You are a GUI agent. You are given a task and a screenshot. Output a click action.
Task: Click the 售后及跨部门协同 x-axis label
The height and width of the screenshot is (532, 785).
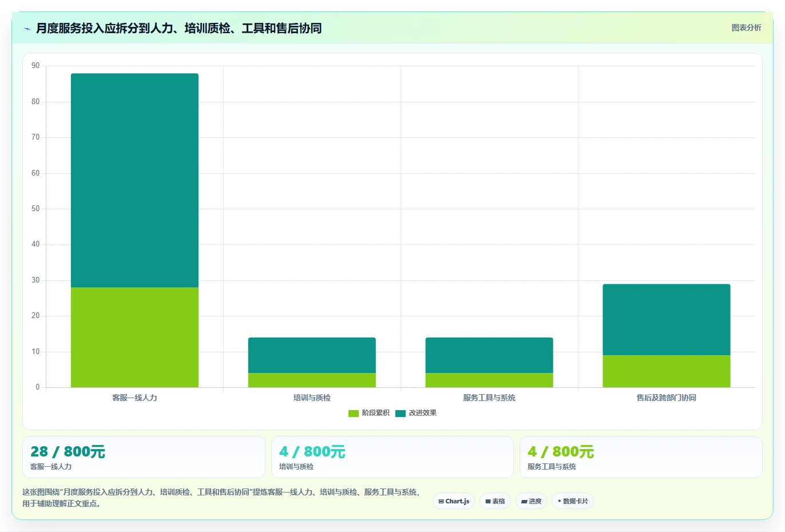[667, 398]
